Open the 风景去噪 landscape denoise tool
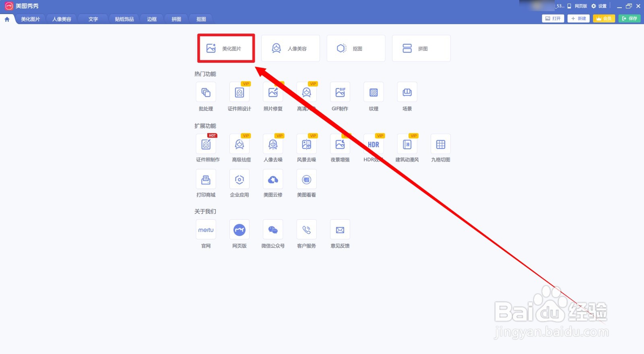 point(307,144)
